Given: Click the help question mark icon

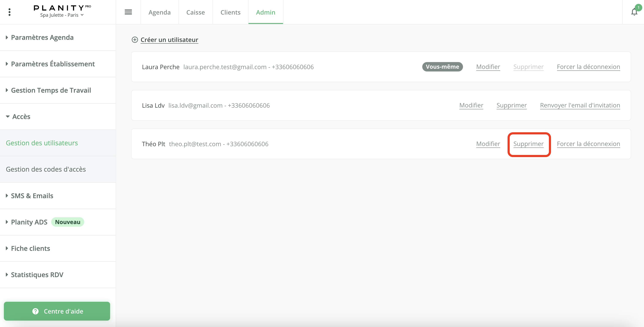Looking at the screenshot, I should pyautogui.click(x=36, y=311).
